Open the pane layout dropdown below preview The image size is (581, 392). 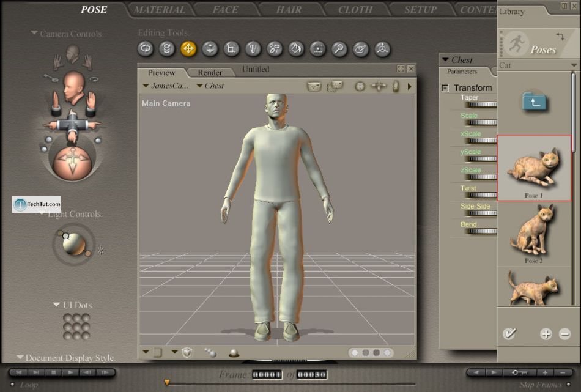[146, 352]
